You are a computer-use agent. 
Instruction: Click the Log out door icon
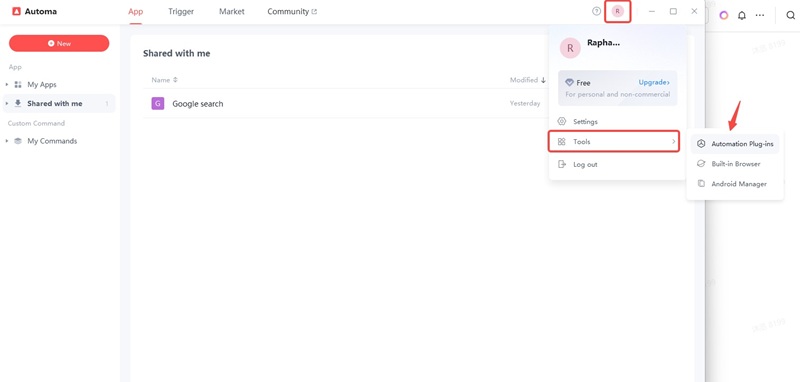point(562,164)
